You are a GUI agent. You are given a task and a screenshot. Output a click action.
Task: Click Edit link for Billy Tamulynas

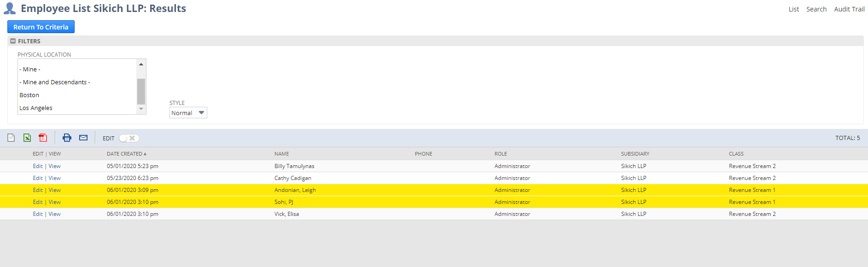(x=38, y=166)
